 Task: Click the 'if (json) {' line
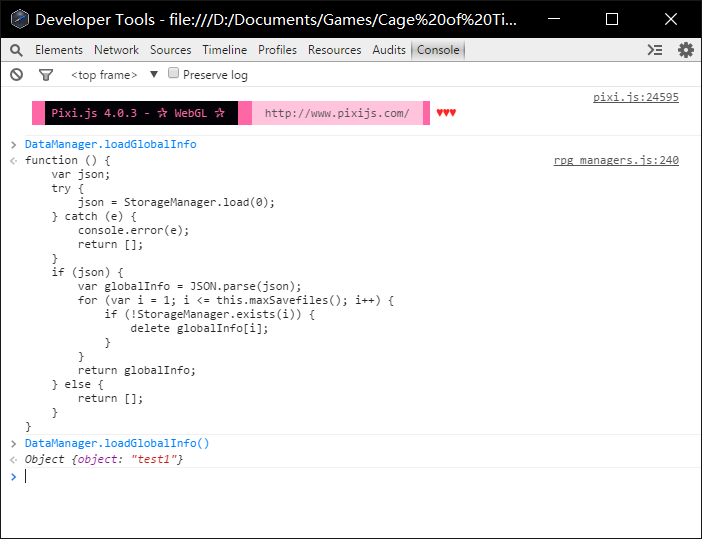click(x=87, y=272)
